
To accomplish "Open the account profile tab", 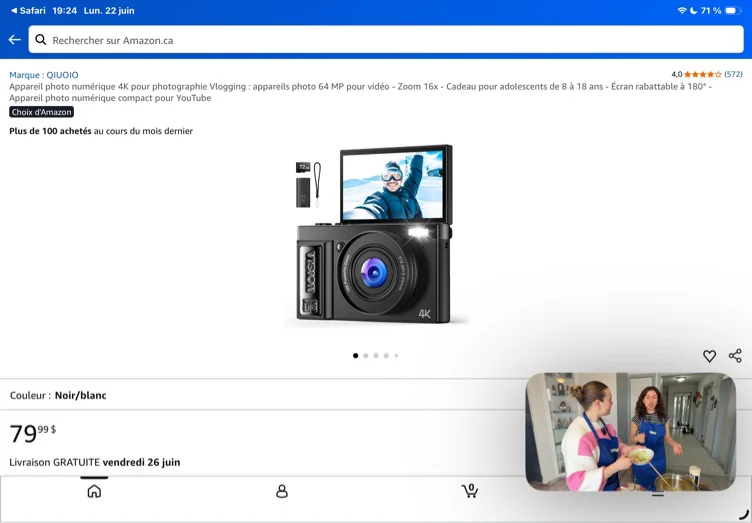I will pyautogui.click(x=282, y=491).
